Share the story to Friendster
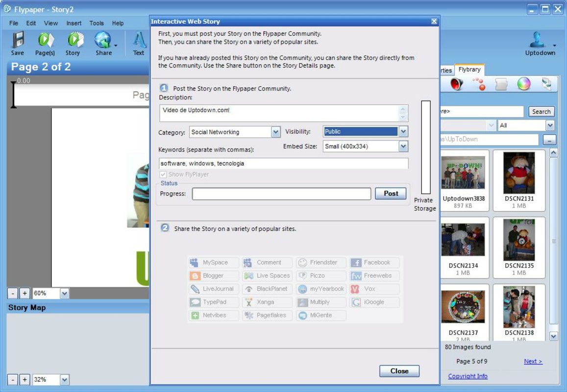Screen dimensions: 567x392 click(321, 262)
